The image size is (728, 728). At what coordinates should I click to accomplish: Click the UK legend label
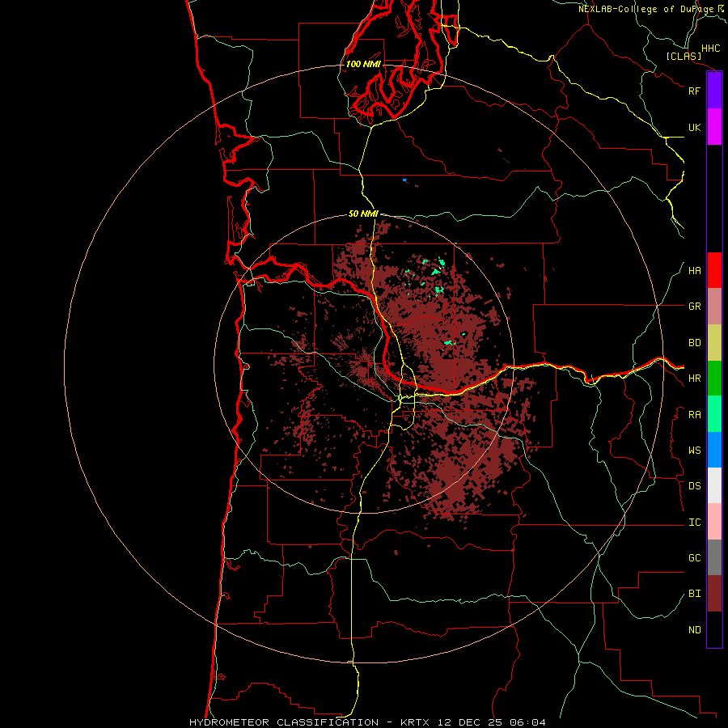[695, 127]
